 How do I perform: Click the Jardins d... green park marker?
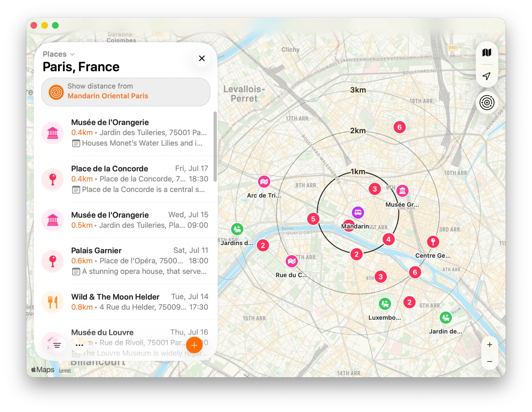[237, 229]
